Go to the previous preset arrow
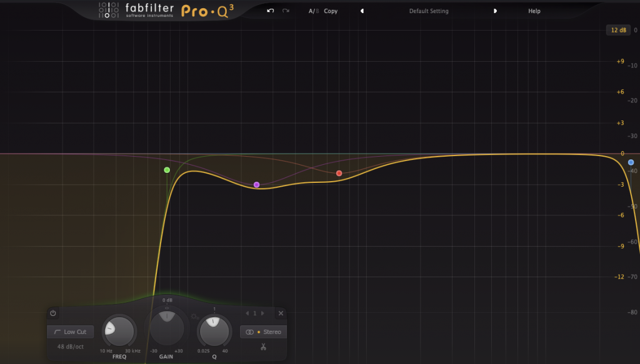This screenshot has height=364, width=640. point(362,11)
